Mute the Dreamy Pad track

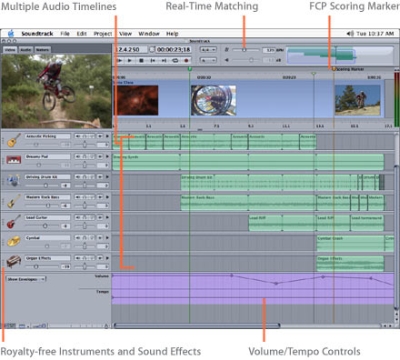coord(78,157)
